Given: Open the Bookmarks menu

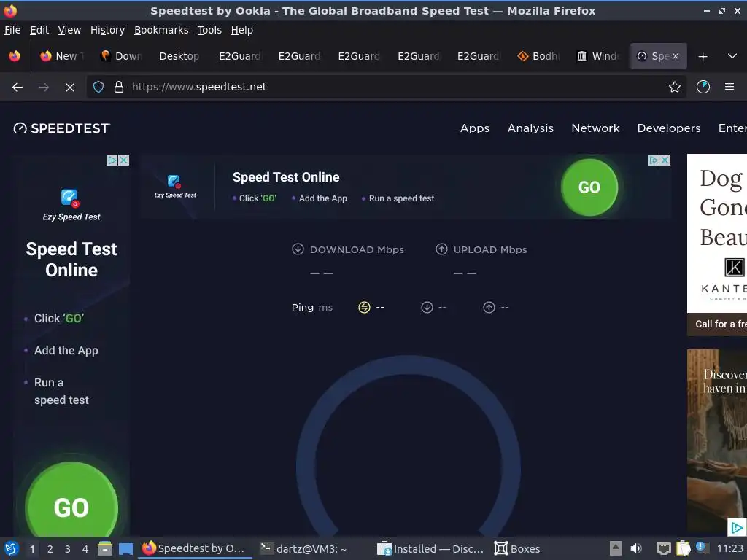Looking at the screenshot, I should [161, 30].
